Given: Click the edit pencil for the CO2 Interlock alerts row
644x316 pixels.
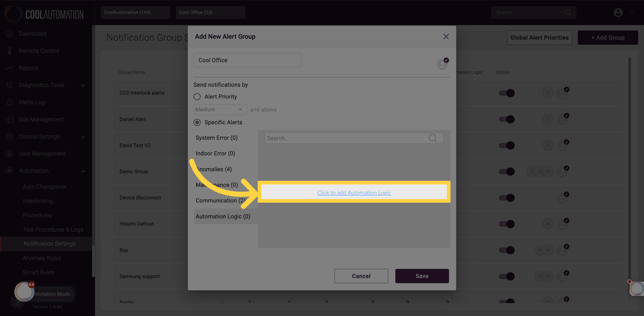Looking at the screenshot, I should [566, 89].
